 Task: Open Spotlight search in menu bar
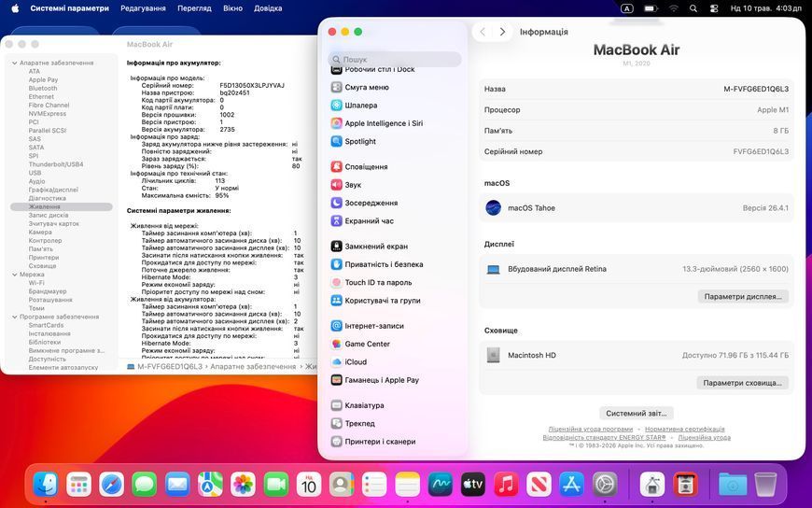(x=693, y=8)
